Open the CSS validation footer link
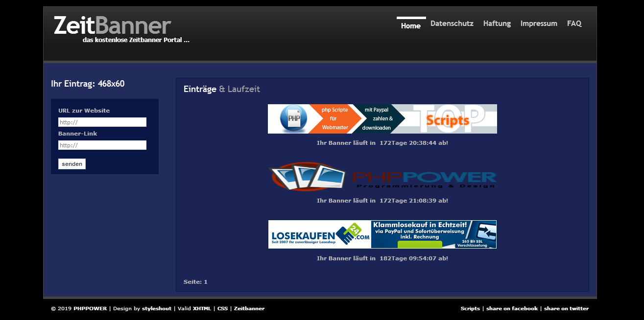The image size is (644, 320). (x=222, y=309)
